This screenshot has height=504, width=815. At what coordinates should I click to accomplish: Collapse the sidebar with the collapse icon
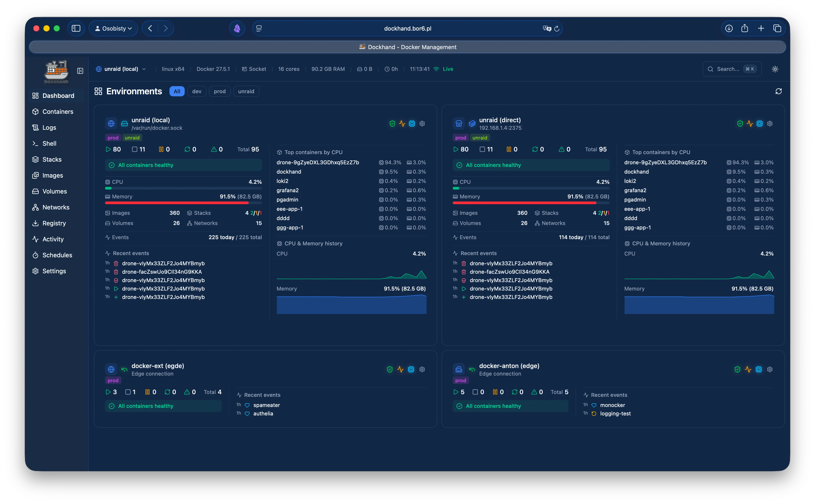(x=80, y=71)
